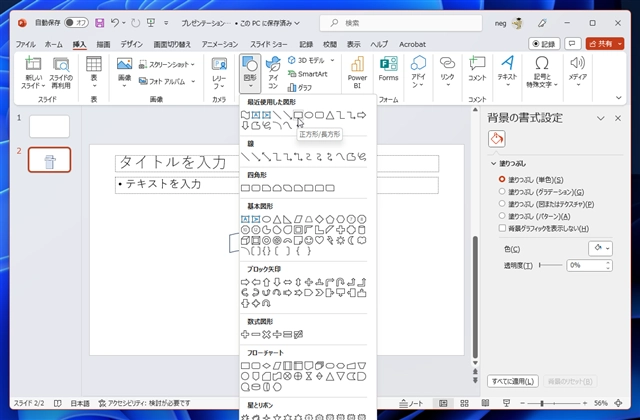Click the コメント comment icon
Image resolution: width=640 pixels, height=420 pixels.
tap(477, 69)
